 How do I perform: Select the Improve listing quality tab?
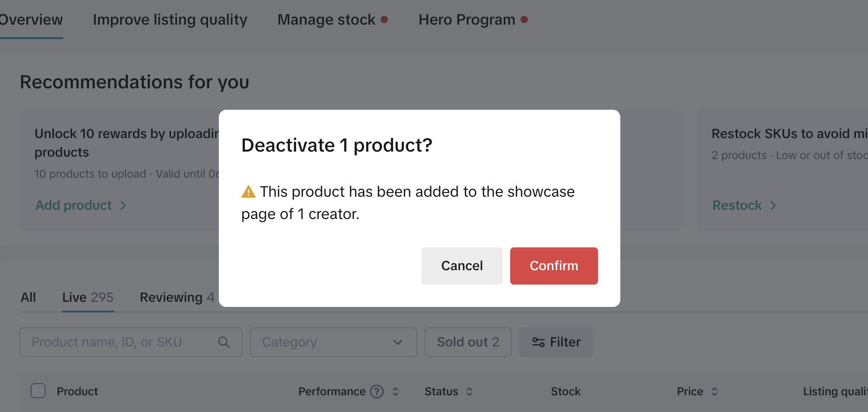[x=170, y=20]
